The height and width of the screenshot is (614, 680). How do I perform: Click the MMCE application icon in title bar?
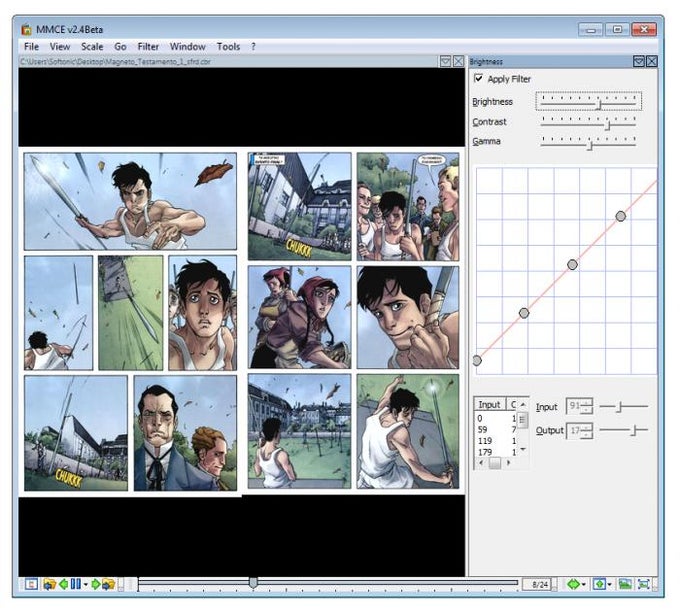[26, 29]
